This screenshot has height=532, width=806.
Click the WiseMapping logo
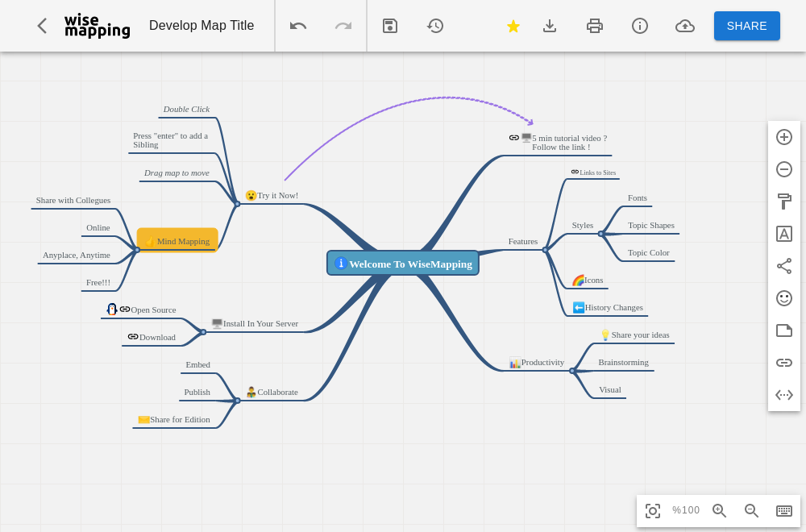tap(98, 26)
